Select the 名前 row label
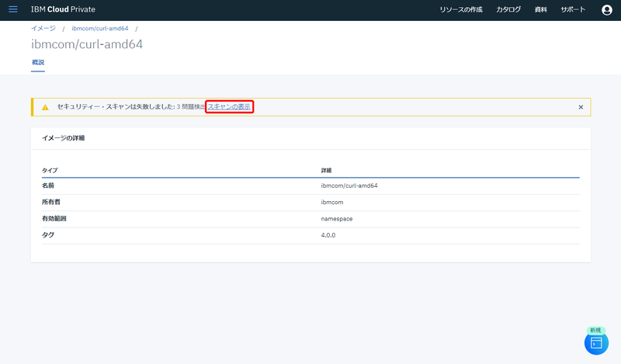The width and height of the screenshot is (621, 364). 48,185
